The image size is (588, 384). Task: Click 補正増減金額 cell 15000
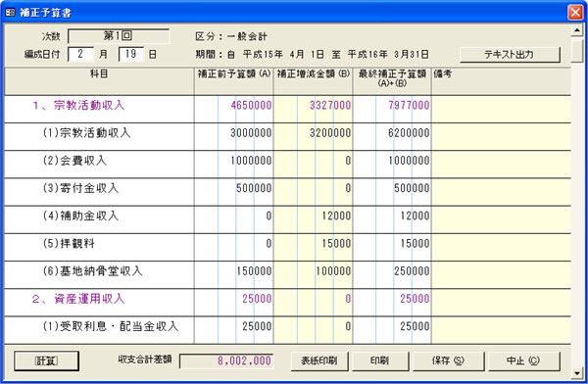tap(314, 248)
